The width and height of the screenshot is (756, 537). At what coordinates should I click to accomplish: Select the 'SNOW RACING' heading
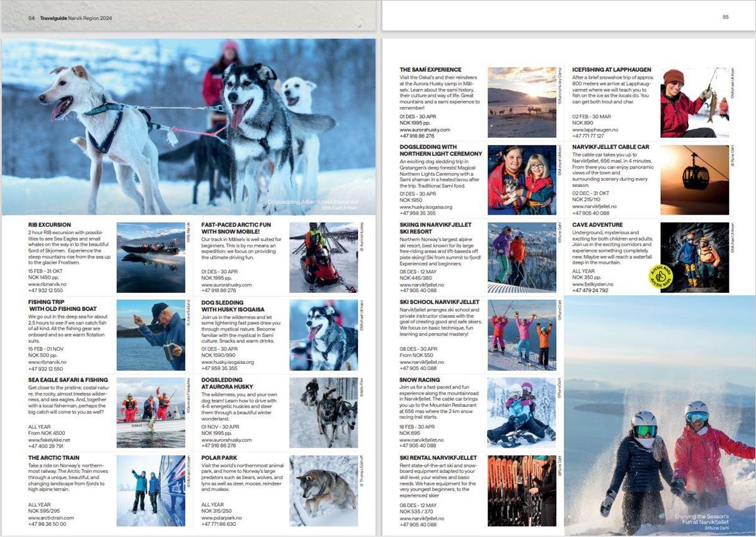coord(420,380)
